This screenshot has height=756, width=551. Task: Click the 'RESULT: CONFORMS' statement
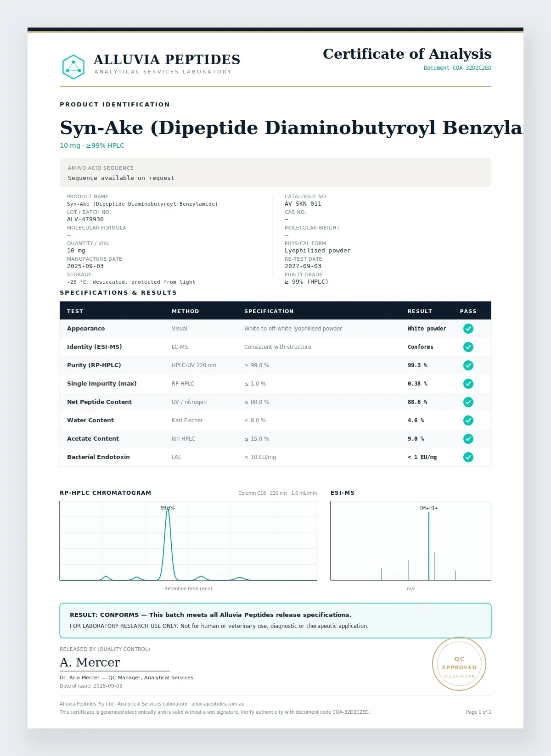click(211, 615)
